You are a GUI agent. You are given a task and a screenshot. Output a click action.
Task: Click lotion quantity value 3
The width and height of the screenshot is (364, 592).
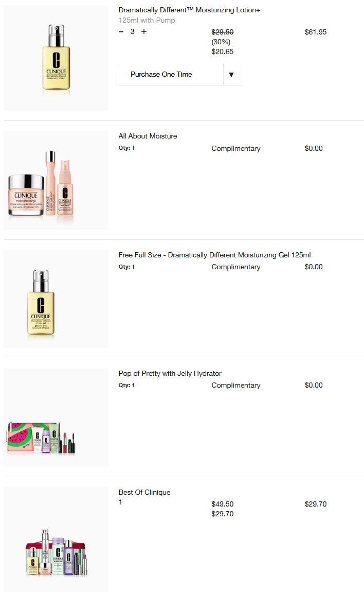click(x=133, y=32)
